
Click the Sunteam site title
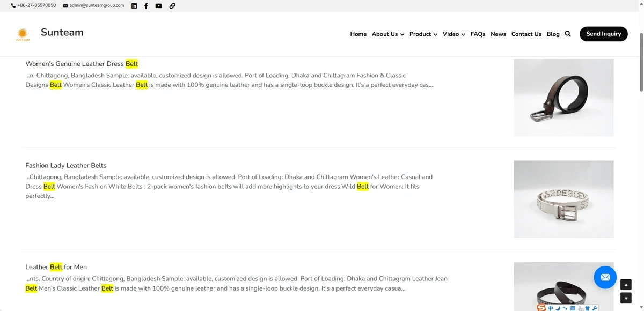pyautogui.click(x=62, y=32)
